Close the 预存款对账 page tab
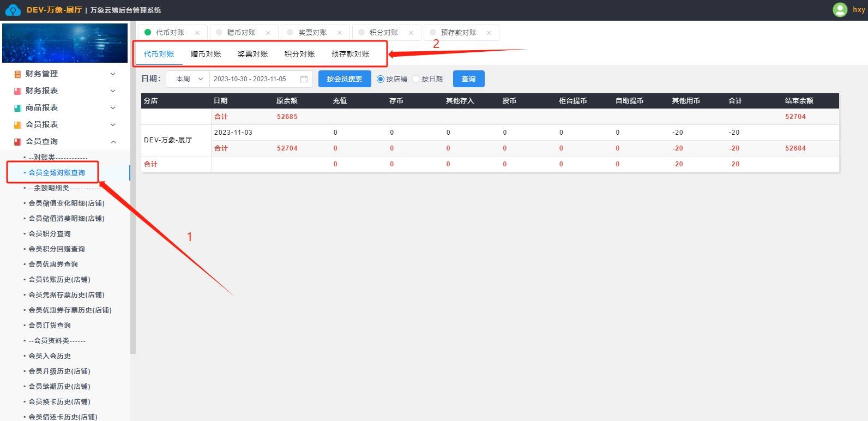This screenshot has height=421, width=868. [489, 33]
